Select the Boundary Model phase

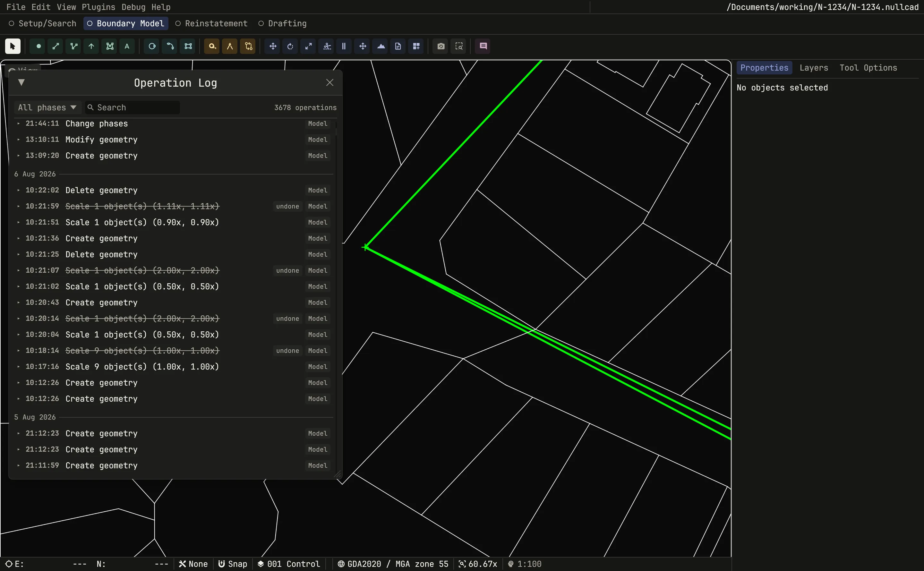[x=126, y=23]
